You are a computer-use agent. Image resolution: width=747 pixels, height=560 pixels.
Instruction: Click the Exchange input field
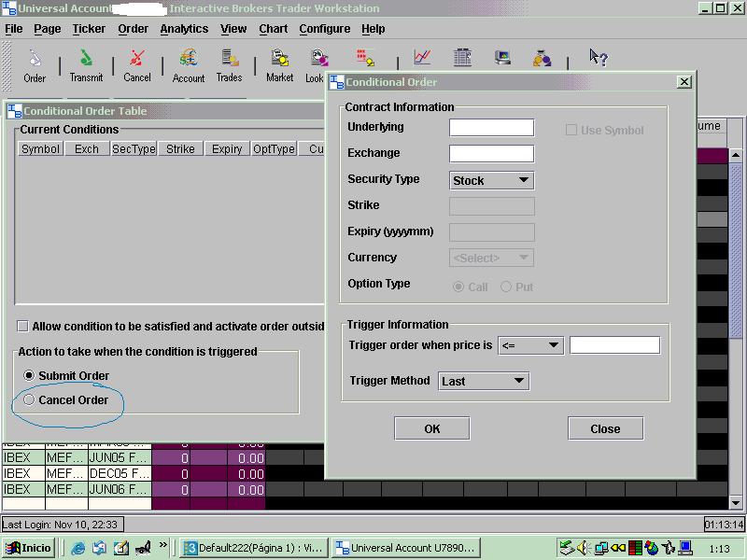click(x=492, y=154)
